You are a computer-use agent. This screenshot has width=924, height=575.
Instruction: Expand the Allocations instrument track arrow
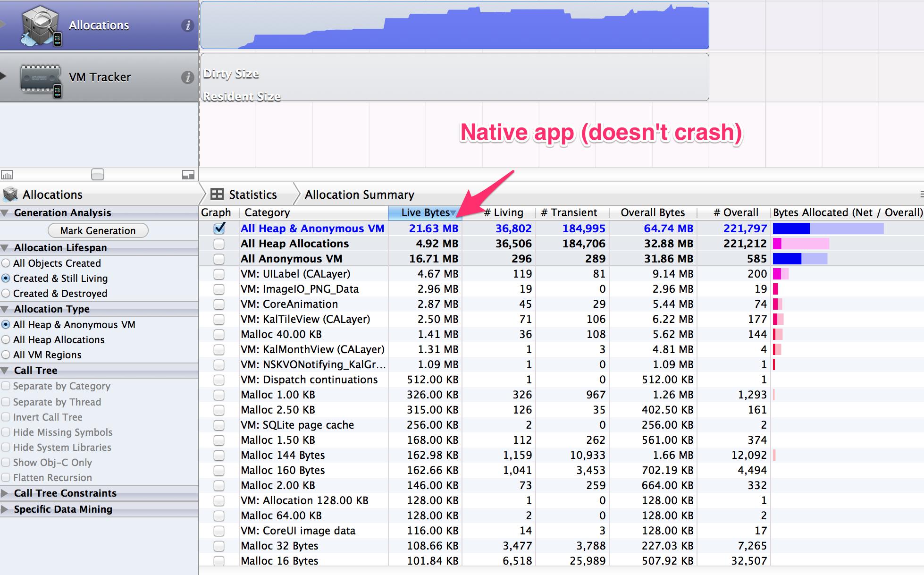(3, 24)
